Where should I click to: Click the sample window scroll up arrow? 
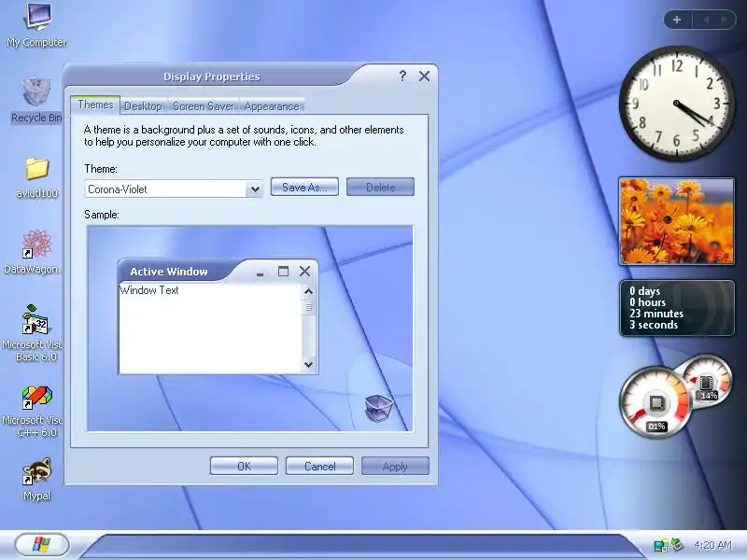pos(308,291)
